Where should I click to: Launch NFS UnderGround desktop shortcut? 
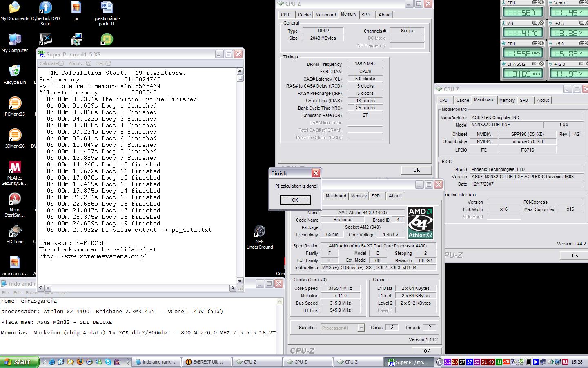(x=259, y=237)
